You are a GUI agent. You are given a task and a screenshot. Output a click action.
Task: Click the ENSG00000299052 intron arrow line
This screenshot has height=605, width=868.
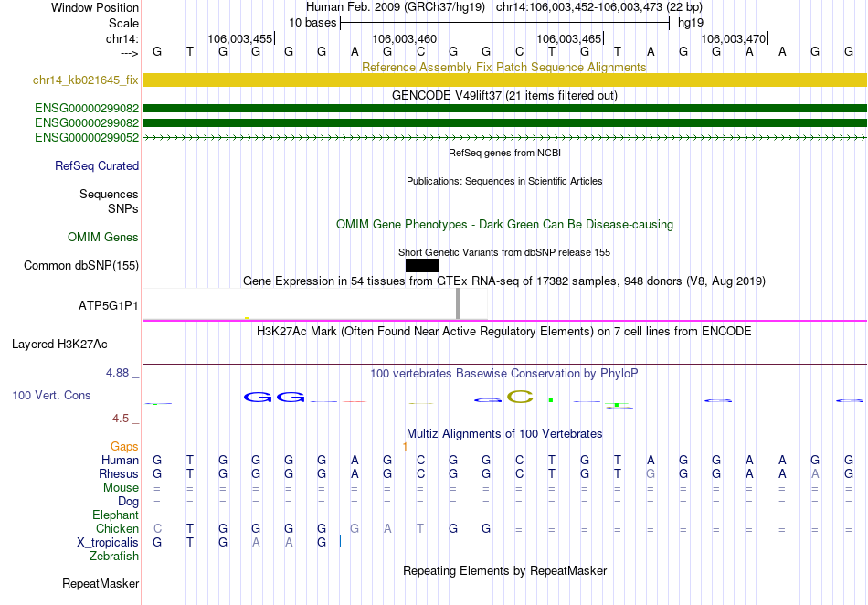point(504,137)
